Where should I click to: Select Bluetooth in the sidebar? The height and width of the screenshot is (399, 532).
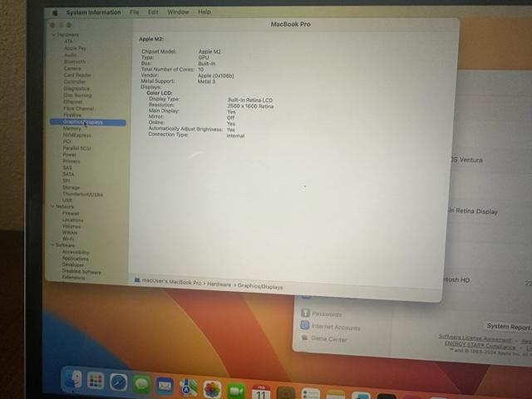pos(75,62)
